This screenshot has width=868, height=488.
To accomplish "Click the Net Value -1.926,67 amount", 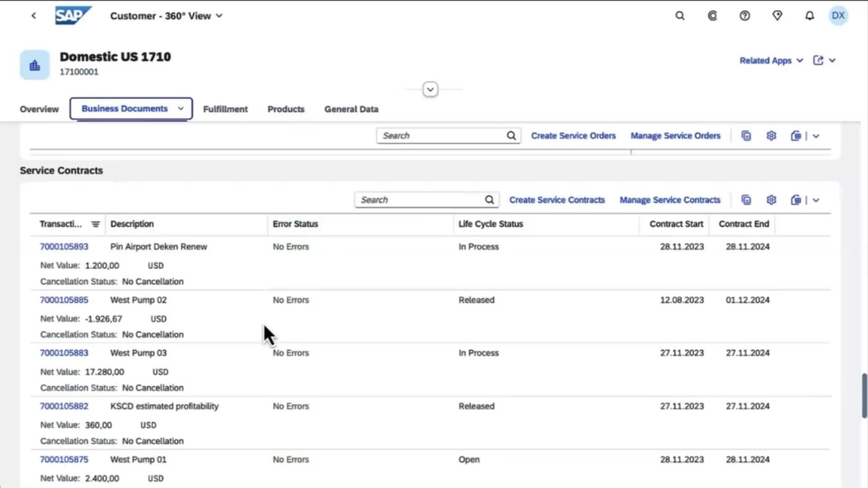I will click(x=103, y=319).
